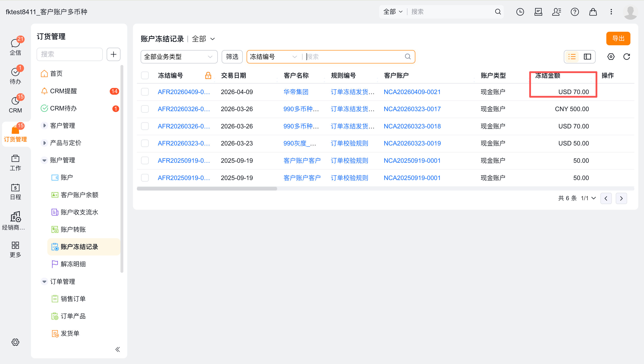Check the row for the 华帝集团 record

pyautogui.click(x=145, y=92)
